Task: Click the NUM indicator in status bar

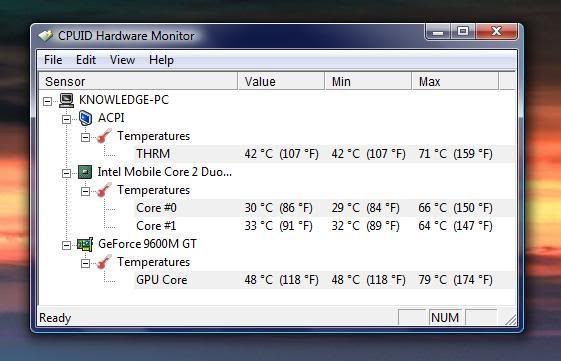Action: coord(445,317)
